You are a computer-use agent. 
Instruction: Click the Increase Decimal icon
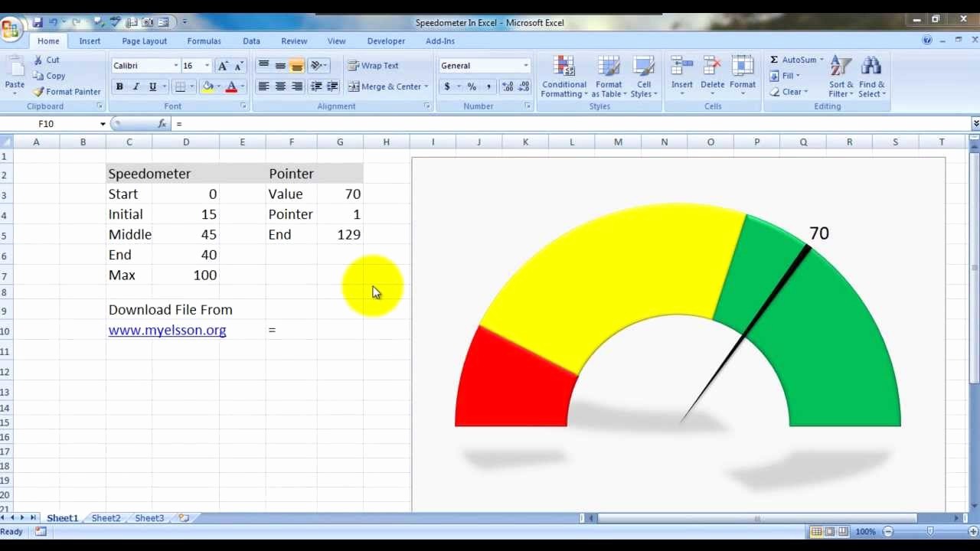[x=509, y=86]
